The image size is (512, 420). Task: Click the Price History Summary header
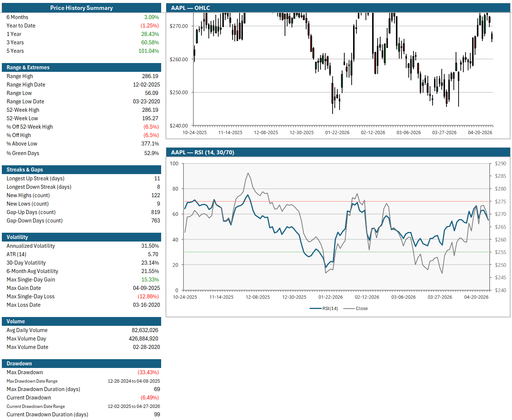81,8
